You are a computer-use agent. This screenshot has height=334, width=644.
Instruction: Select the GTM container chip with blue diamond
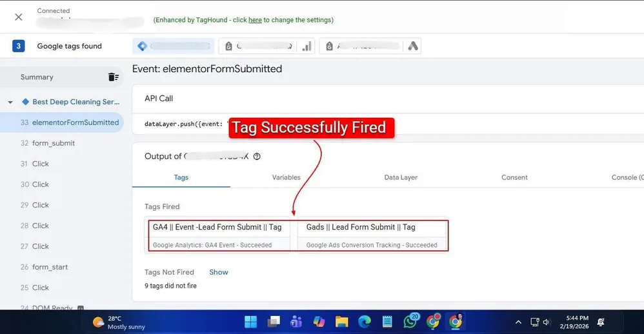click(174, 46)
